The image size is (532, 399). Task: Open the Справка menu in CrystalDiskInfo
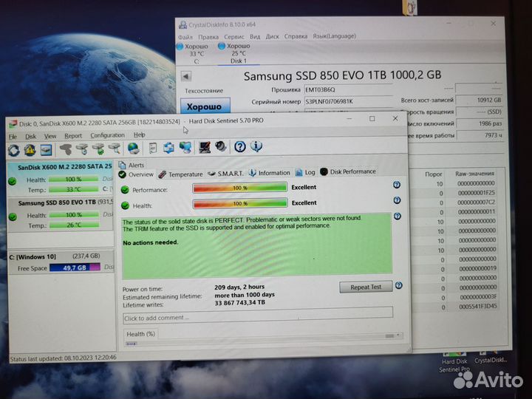(296, 36)
